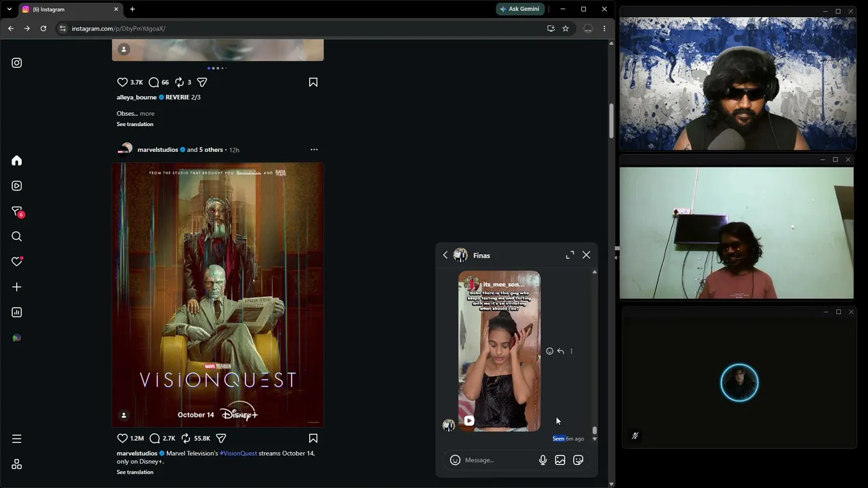Reply to the shared reel message
The width and height of the screenshot is (868, 488).
[x=560, y=351]
